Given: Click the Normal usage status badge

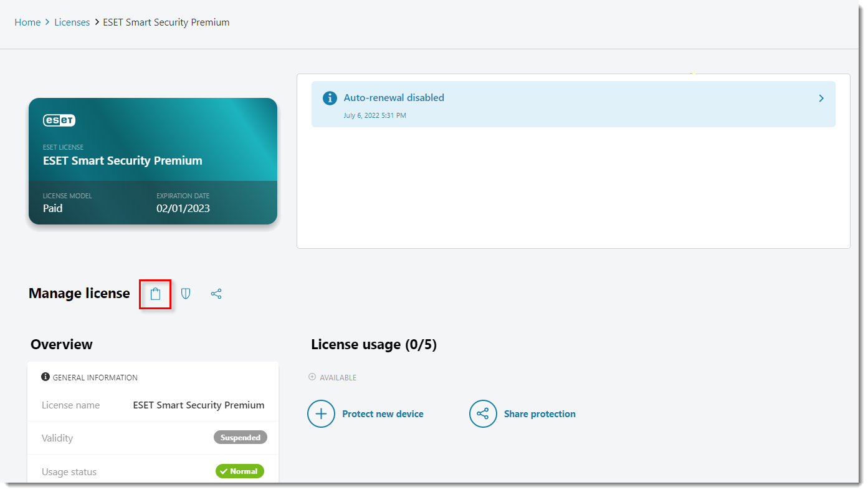Looking at the screenshot, I should pos(240,471).
